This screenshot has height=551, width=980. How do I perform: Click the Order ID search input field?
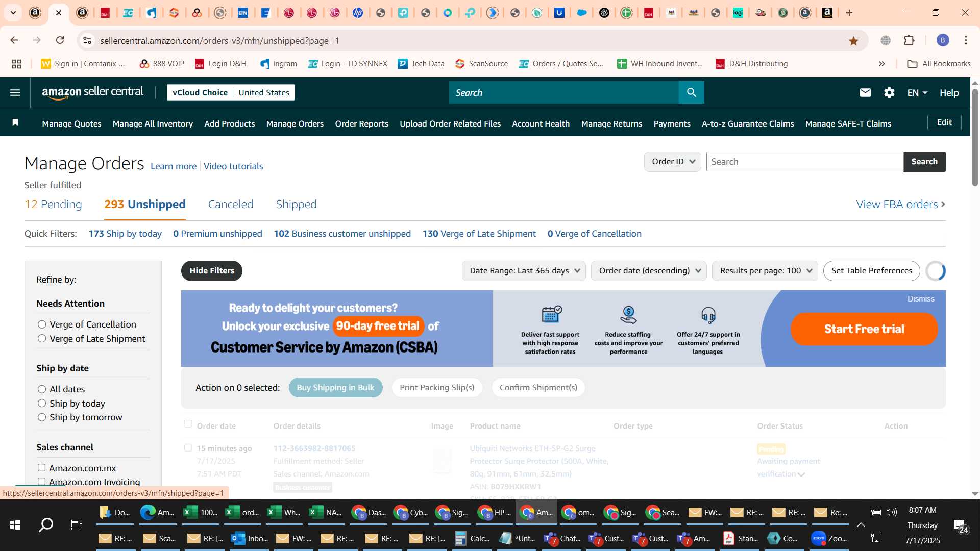pos(805,162)
